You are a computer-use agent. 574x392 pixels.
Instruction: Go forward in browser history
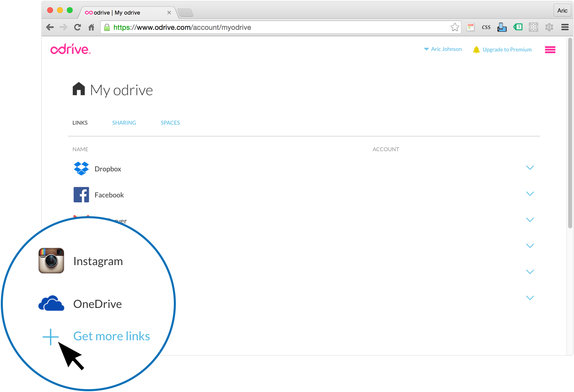pos(63,27)
